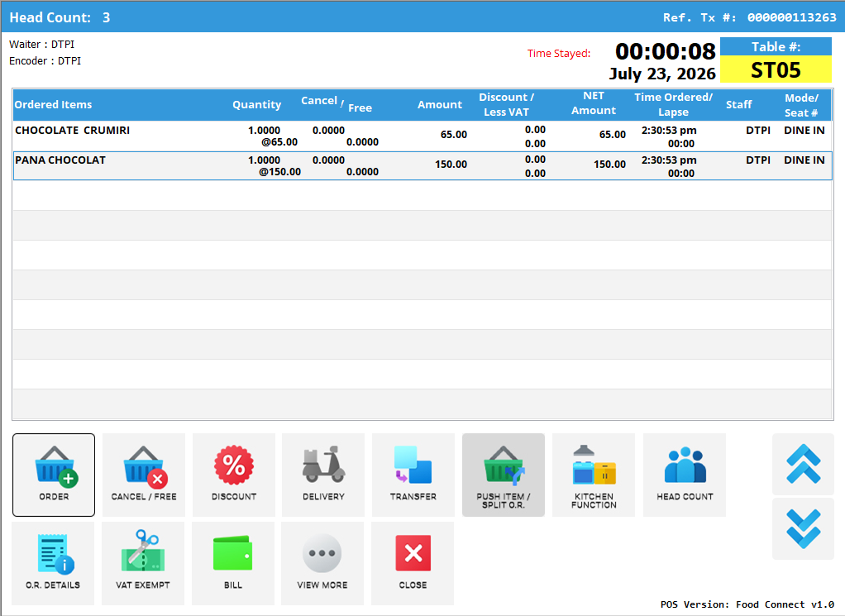Screen dimensions: 845x616
Task: Open PUSH ITEM / SPLIT O.R.
Action: [504, 475]
